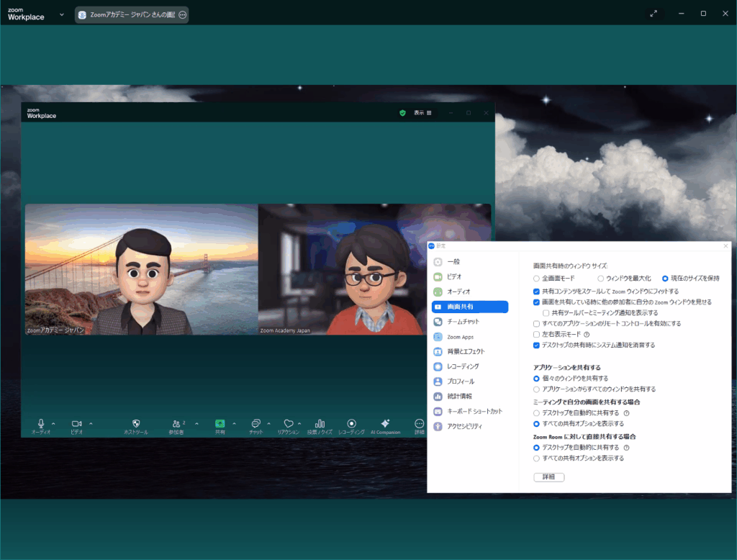Image resolution: width=737 pixels, height=560 pixels.
Task: Open 一般 general settings icon in sidebar
Action: (x=438, y=262)
